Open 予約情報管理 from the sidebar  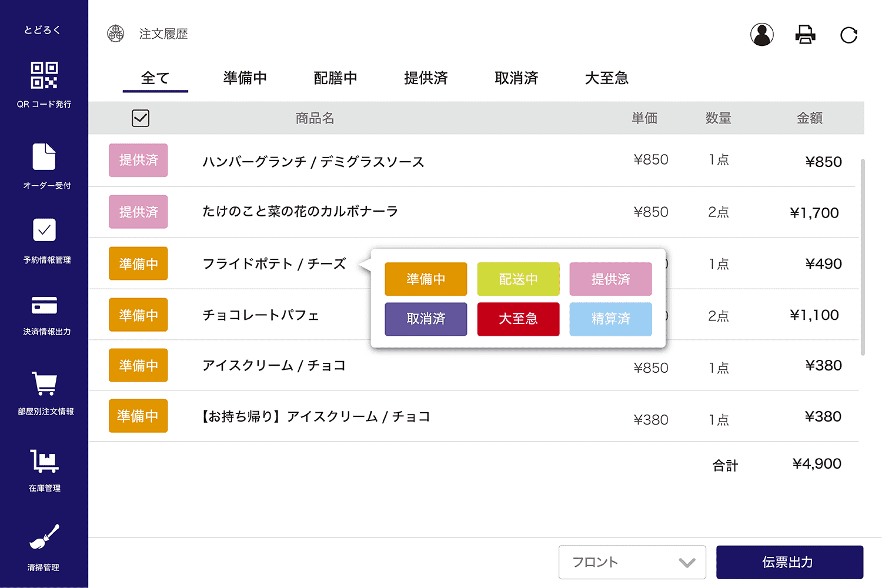[44, 237]
